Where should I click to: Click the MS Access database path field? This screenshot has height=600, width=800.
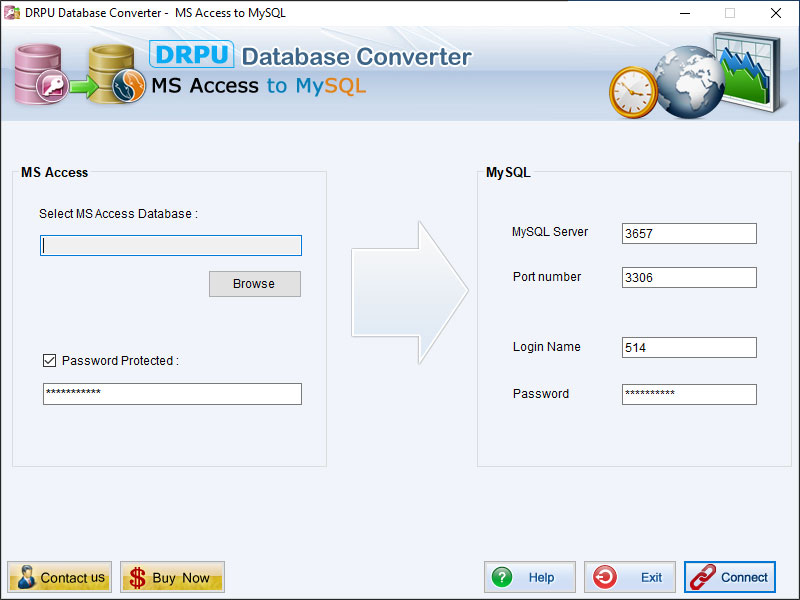click(170, 245)
